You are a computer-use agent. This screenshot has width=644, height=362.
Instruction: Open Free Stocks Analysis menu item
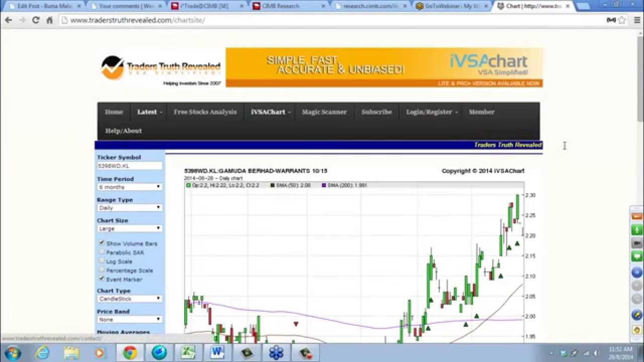tap(205, 112)
